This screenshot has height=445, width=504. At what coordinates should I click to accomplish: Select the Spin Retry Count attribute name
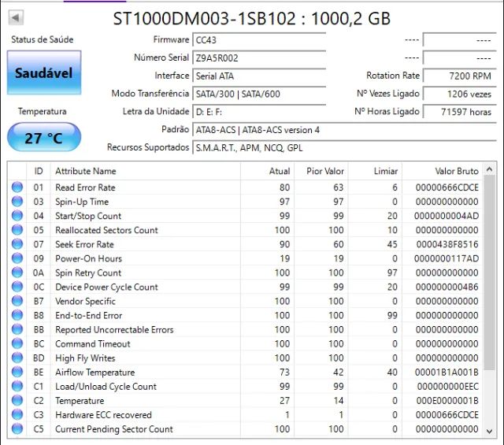[x=88, y=273]
